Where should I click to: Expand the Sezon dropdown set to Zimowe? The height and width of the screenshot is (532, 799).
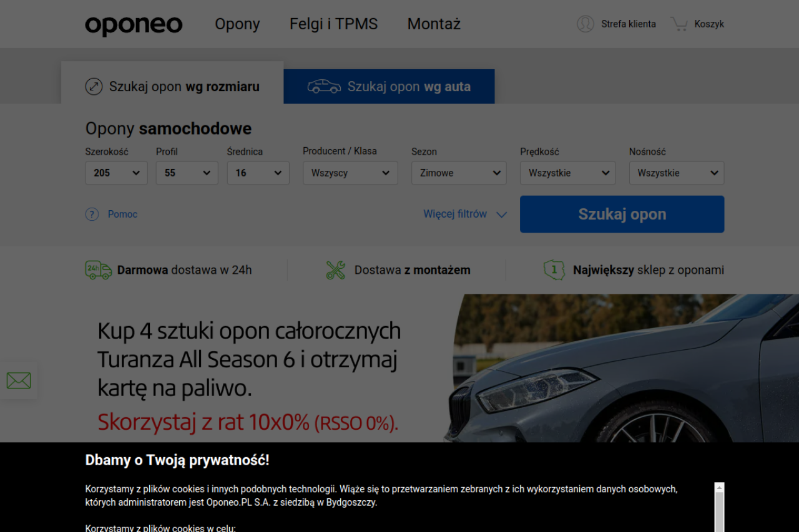[x=459, y=173]
